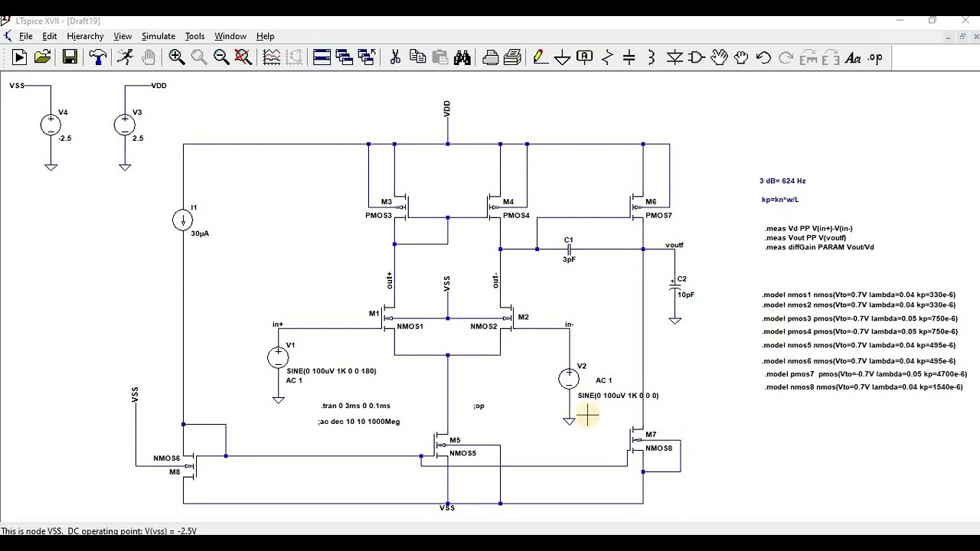Open the File menu
Viewport: 980px width, 551px height.
pyautogui.click(x=25, y=36)
